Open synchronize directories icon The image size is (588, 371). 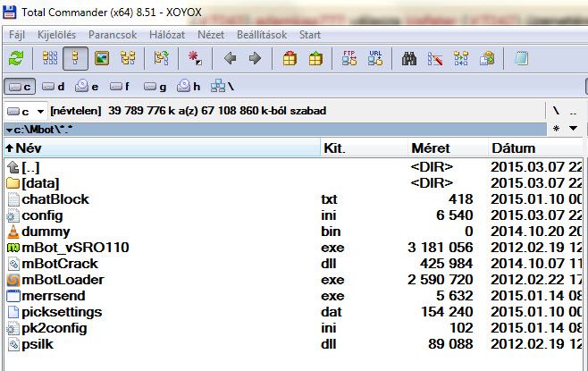[x=461, y=58]
